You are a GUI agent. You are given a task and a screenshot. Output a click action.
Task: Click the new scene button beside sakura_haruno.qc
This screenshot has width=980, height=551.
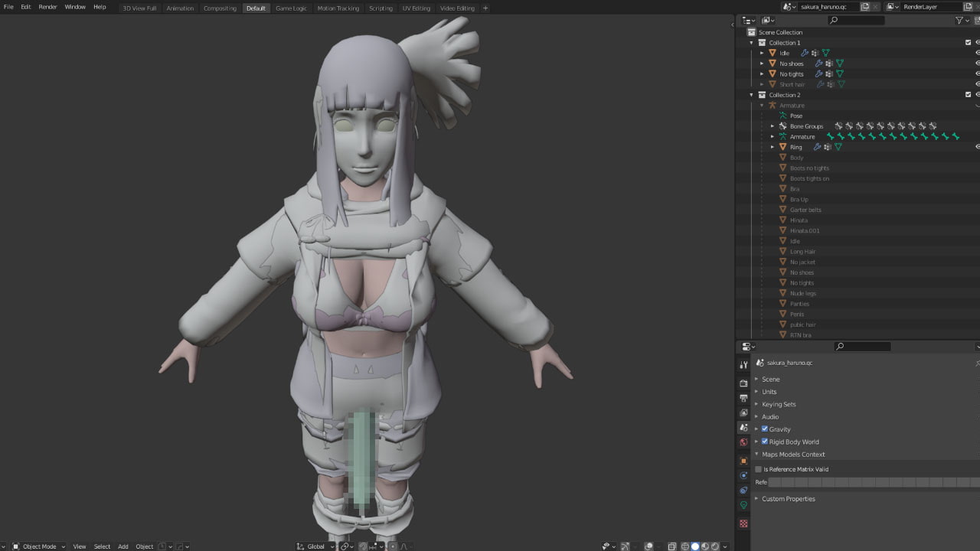(865, 6)
